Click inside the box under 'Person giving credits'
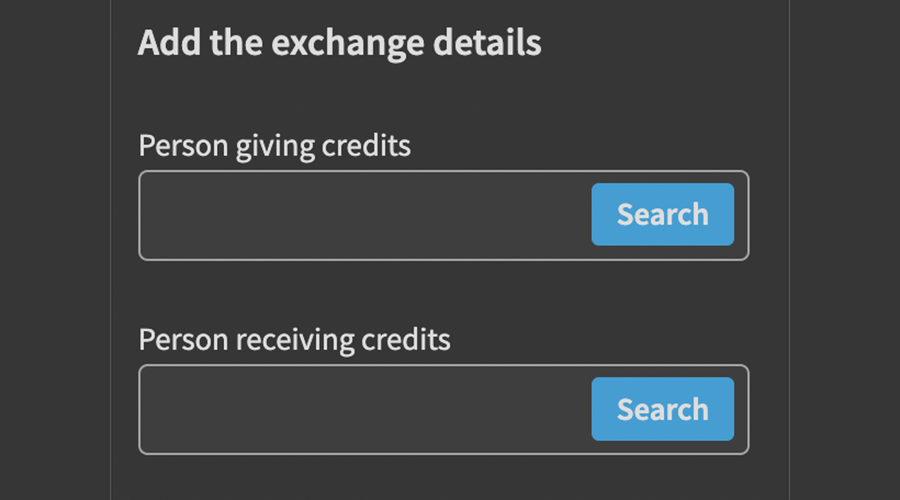 point(365,215)
